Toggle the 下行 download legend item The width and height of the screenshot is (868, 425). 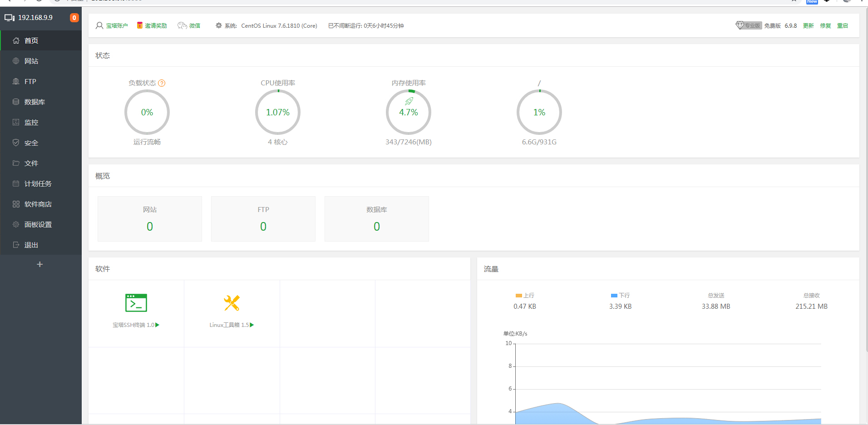(620, 296)
